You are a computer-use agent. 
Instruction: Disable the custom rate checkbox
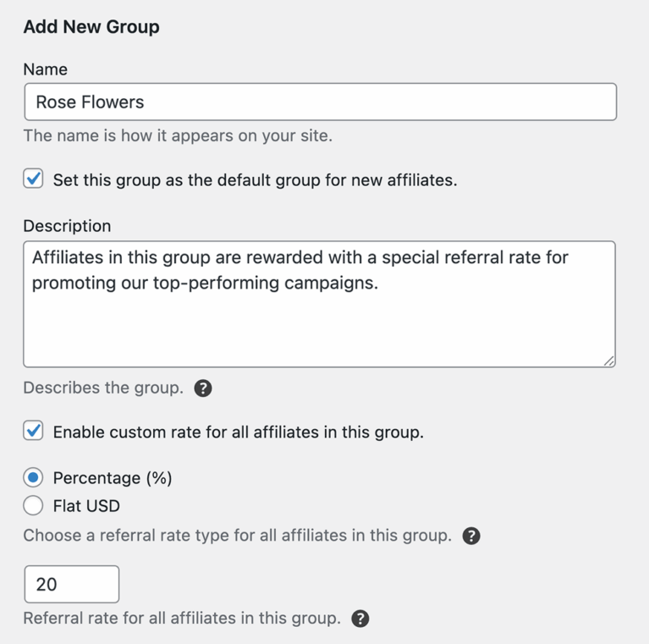coord(33,431)
